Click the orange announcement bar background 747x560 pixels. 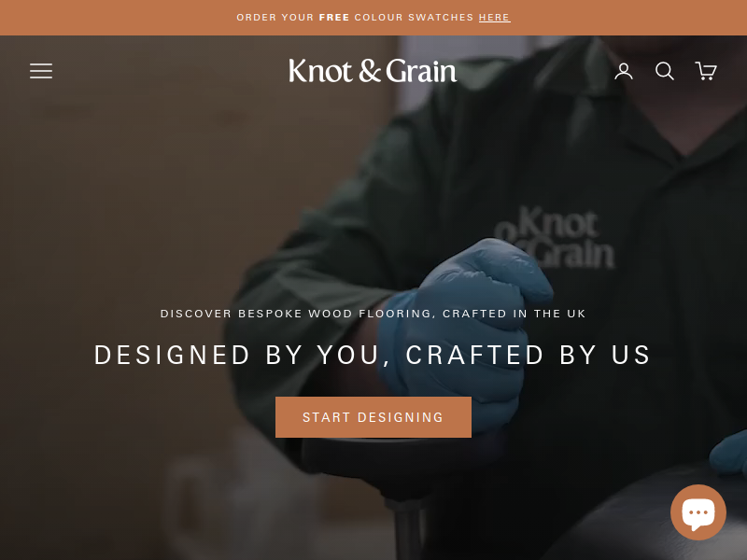pyautogui.click(x=120, y=18)
